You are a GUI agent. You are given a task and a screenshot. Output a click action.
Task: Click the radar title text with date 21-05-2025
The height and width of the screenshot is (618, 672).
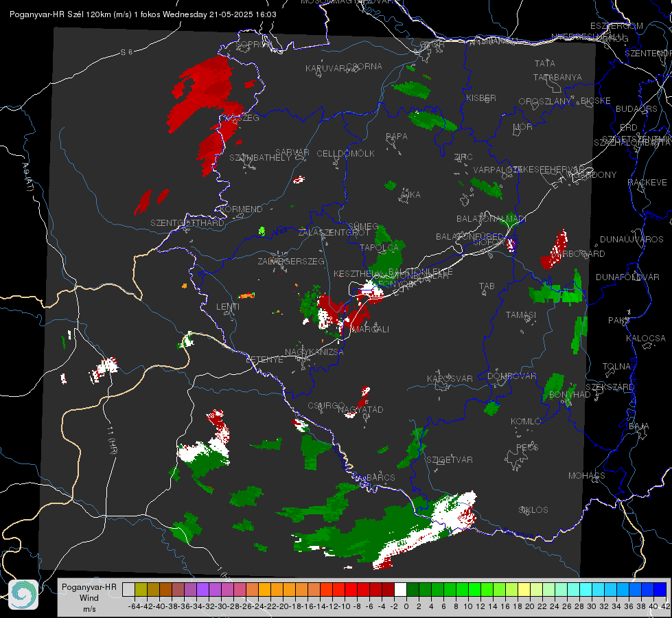tap(143, 14)
